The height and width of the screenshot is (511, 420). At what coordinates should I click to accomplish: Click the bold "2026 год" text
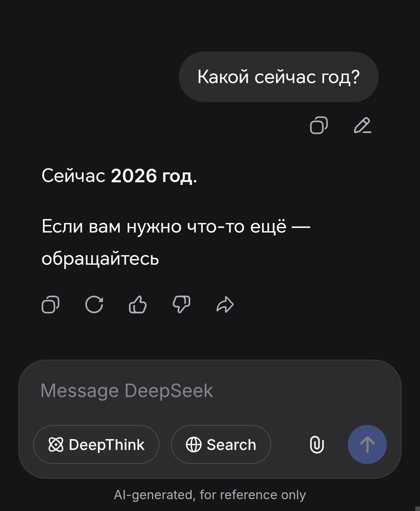152,176
